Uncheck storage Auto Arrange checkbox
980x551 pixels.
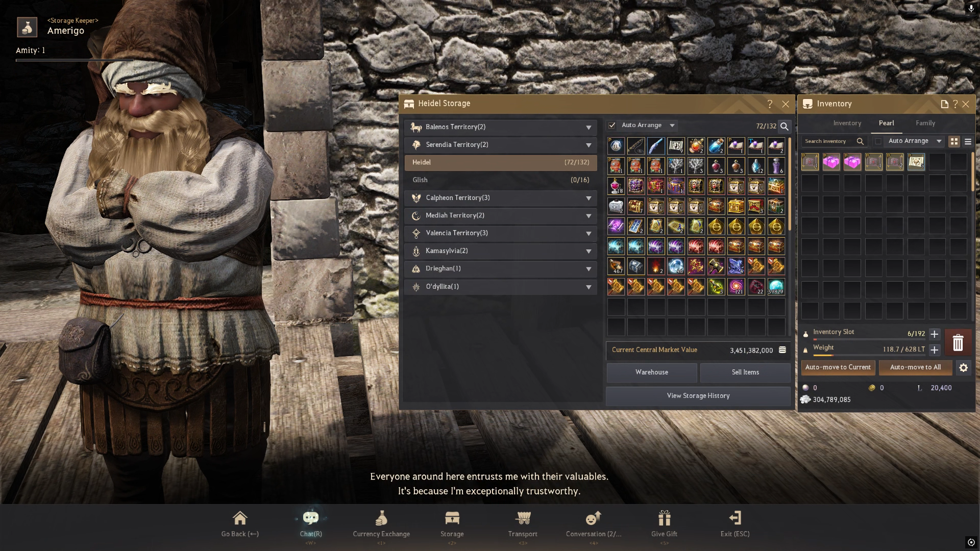612,125
